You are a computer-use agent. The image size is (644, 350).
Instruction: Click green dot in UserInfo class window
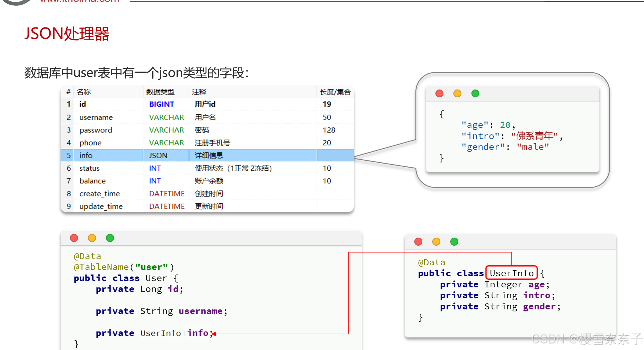pos(454,242)
